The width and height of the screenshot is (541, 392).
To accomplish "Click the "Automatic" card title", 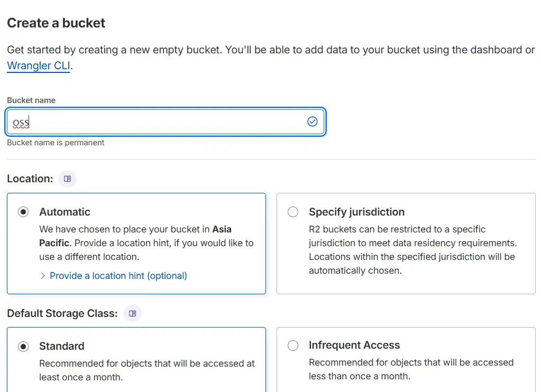I will coord(65,212).
